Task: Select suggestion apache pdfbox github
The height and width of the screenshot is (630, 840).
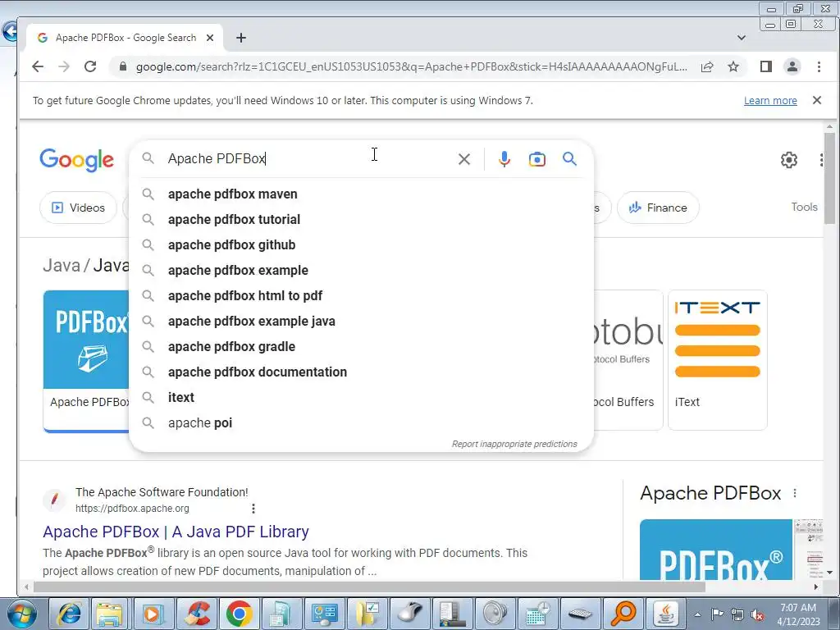Action: coord(361,244)
